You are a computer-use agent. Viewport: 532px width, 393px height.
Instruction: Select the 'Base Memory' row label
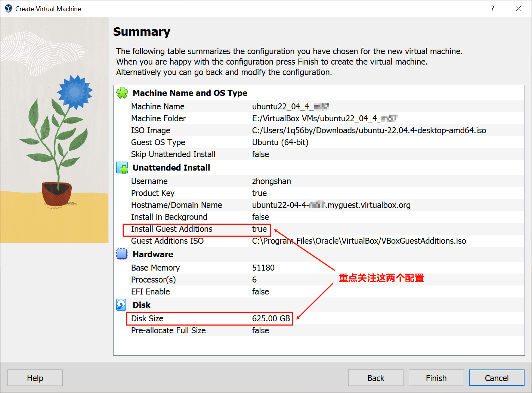[x=155, y=268]
